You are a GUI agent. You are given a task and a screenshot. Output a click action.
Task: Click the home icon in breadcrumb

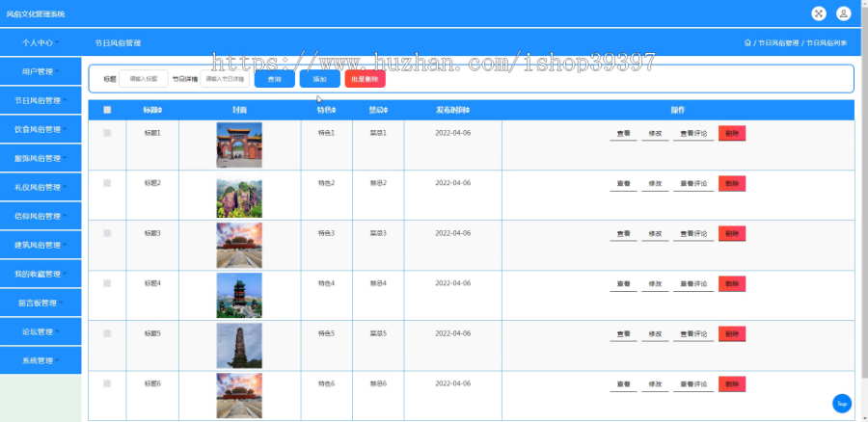click(747, 42)
